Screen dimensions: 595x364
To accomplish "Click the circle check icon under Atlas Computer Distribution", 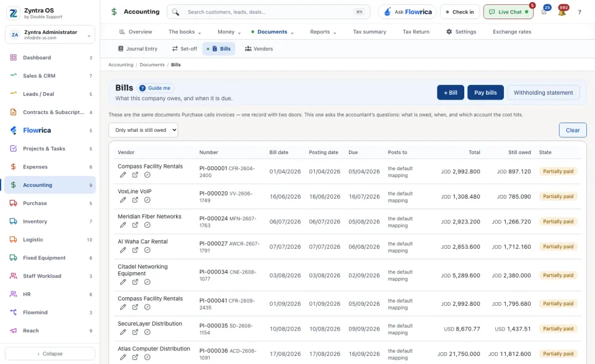I will click(x=148, y=357).
